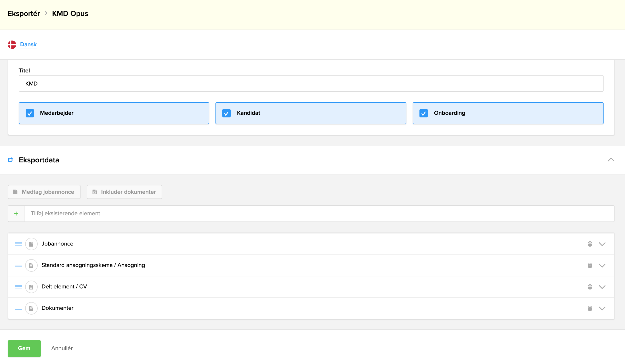
Task: Uncheck the Medarbejder checkbox
Action: coord(30,113)
